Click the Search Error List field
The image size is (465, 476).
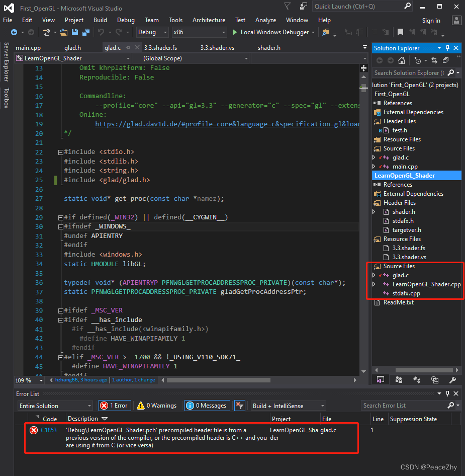[404, 406]
